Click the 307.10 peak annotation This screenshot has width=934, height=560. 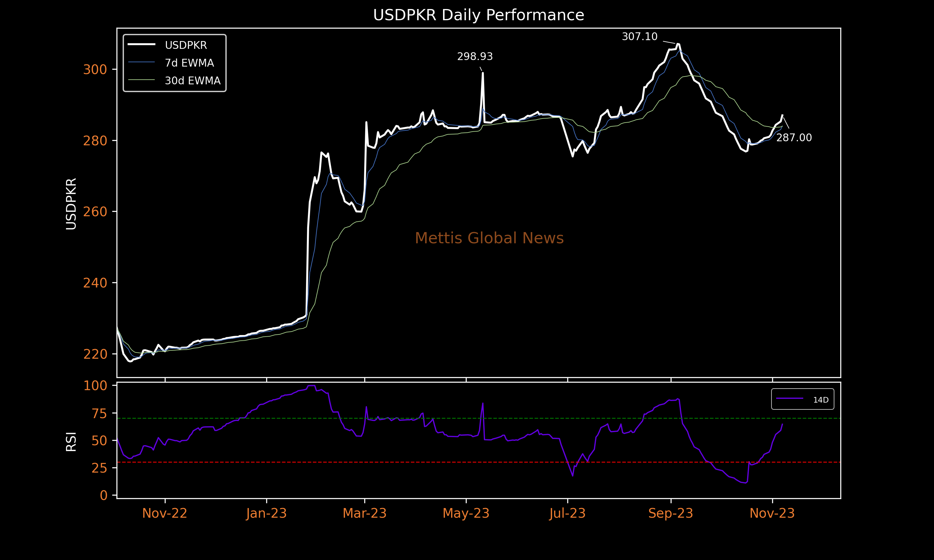639,37
